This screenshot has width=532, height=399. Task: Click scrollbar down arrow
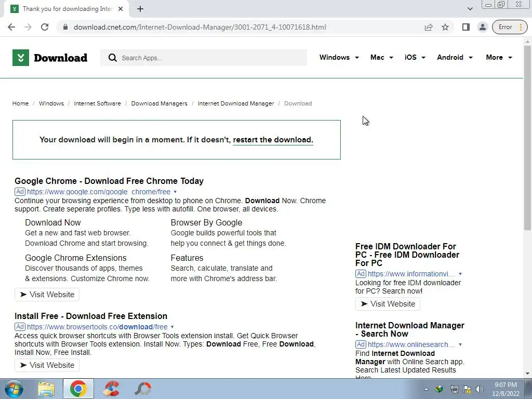(527, 374)
